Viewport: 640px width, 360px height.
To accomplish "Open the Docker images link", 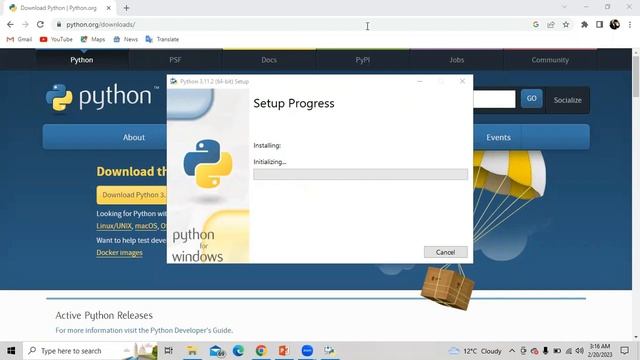I will [x=119, y=253].
